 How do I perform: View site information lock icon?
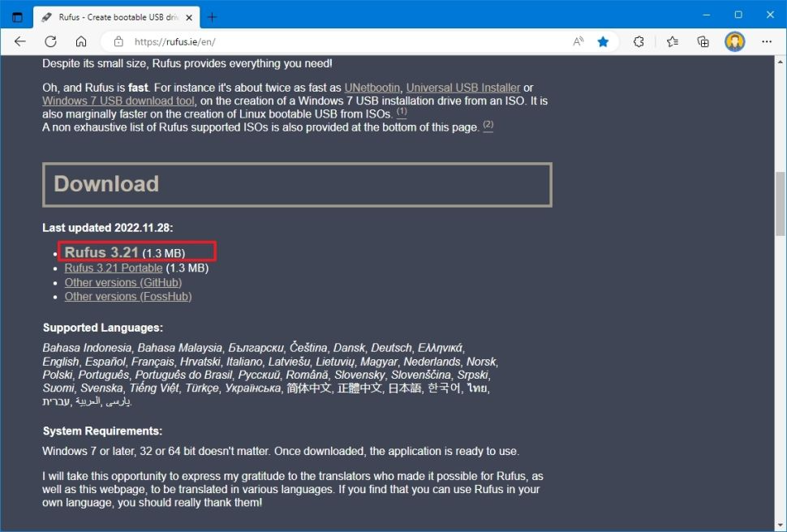(118, 41)
